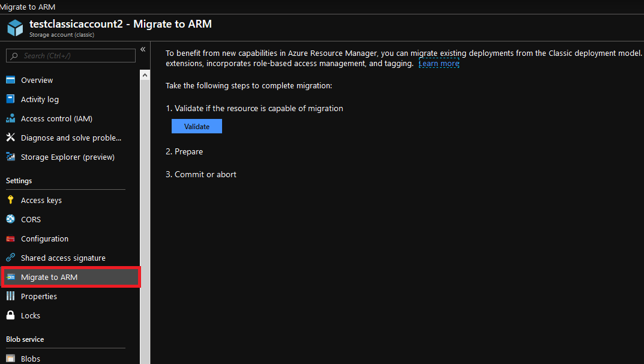
Task: Collapse the sidebar with double chevron
Action: (x=143, y=49)
